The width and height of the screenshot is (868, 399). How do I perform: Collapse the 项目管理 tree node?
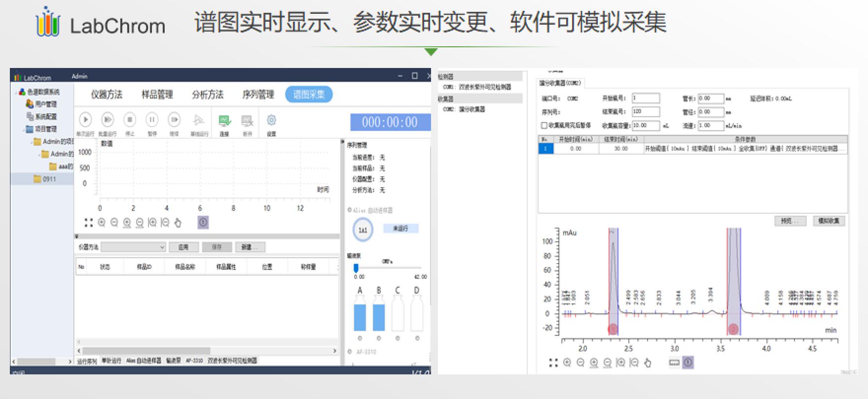pos(24,129)
